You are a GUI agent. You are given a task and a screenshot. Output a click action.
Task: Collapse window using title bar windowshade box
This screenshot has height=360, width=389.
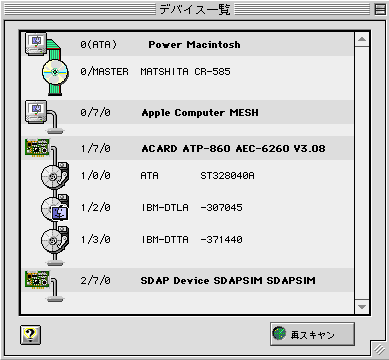coord(380,9)
